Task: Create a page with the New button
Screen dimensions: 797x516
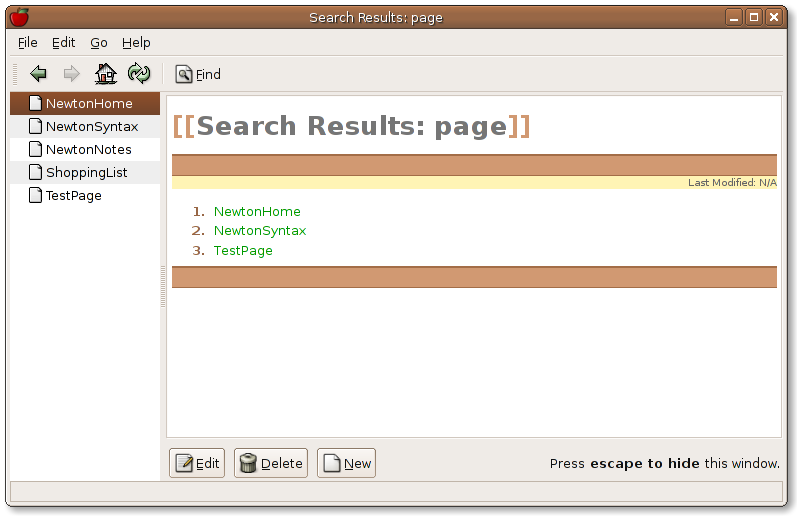Action: [346, 463]
